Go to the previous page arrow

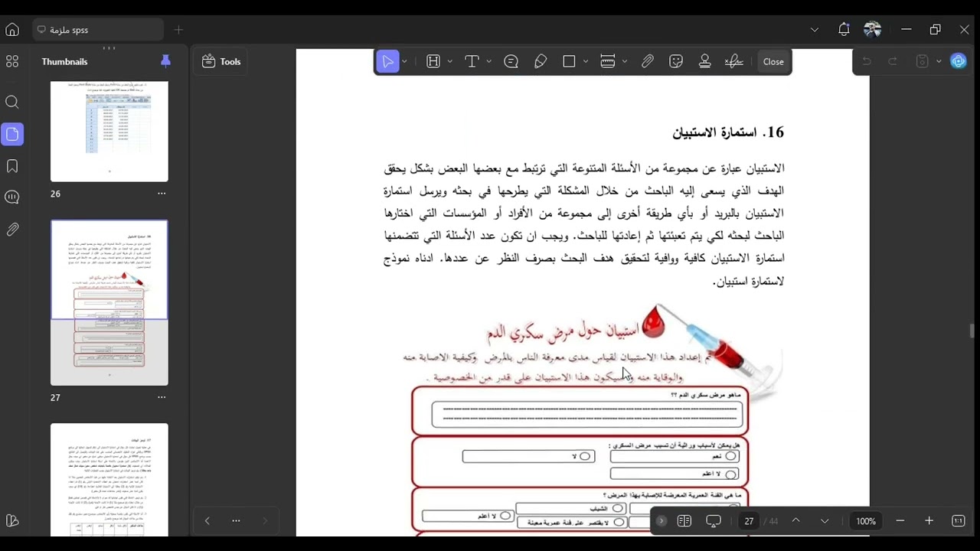coord(795,521)
